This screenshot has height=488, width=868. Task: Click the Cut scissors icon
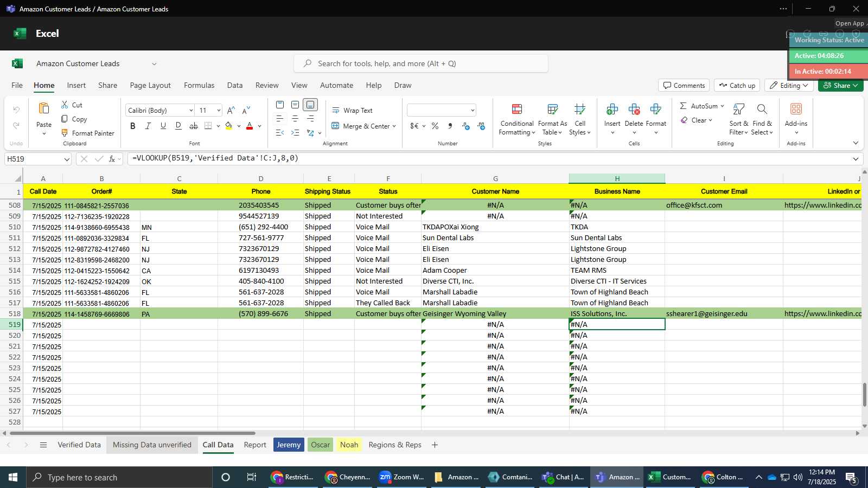(x=65, y=105)
